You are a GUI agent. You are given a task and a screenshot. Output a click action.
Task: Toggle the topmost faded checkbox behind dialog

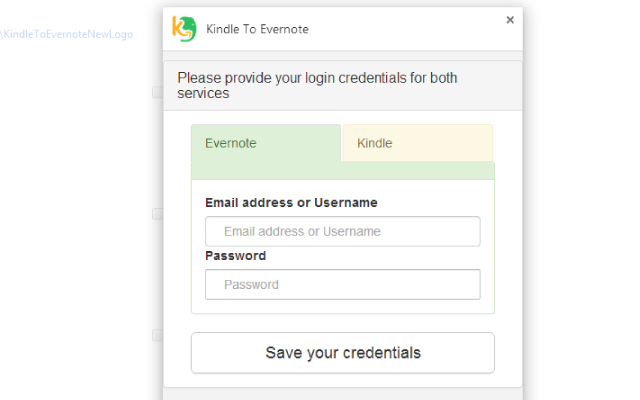(x=157, y=92)
